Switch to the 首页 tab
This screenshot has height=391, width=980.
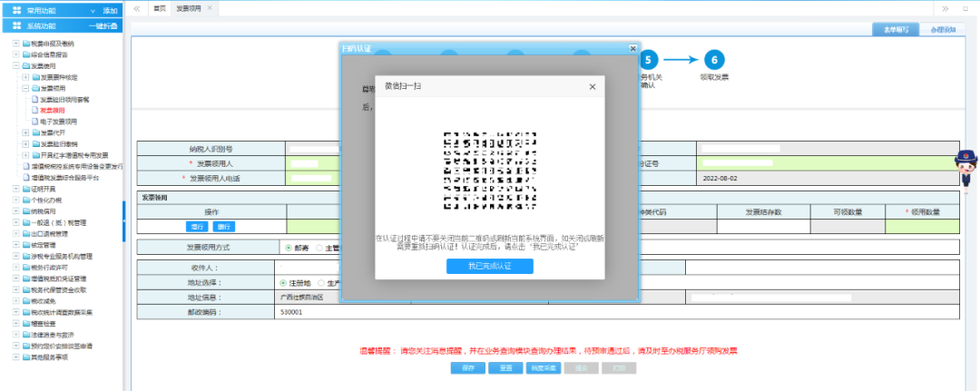tap(160, 8)
